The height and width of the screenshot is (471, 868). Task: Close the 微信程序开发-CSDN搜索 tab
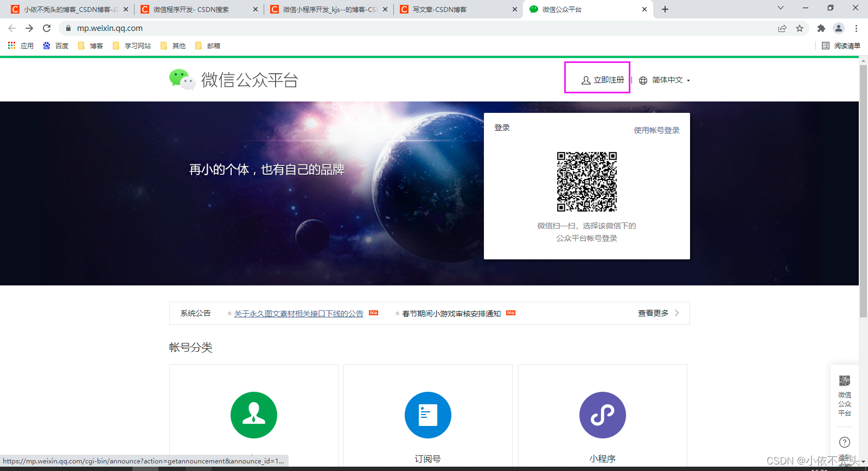(x=256, y=9)
